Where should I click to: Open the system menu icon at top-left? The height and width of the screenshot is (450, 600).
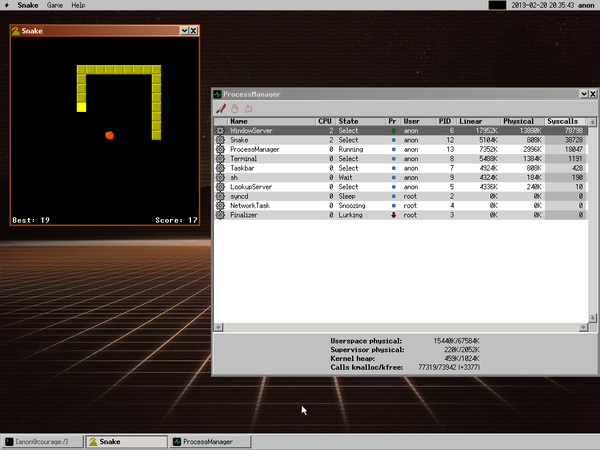pos(7,5)
